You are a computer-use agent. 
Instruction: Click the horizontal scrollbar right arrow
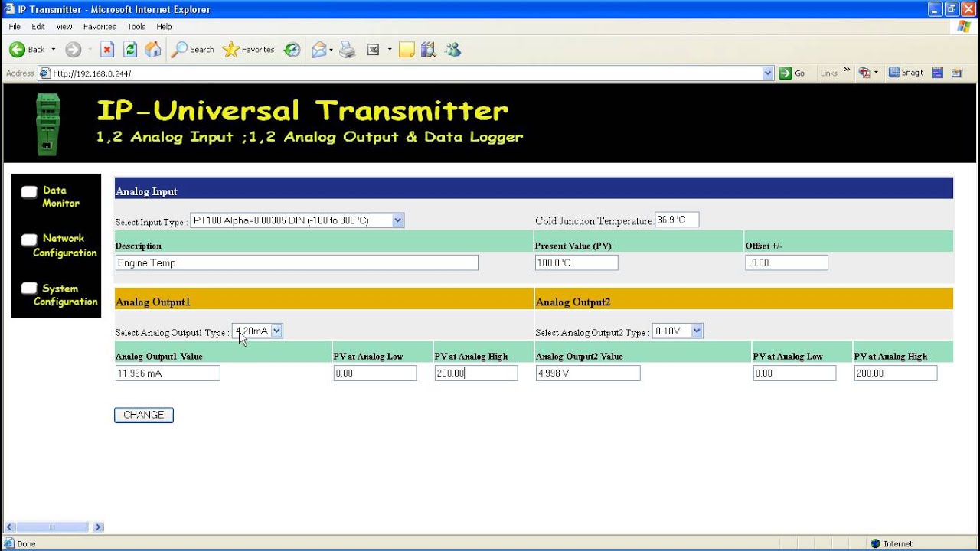(98, 527)
